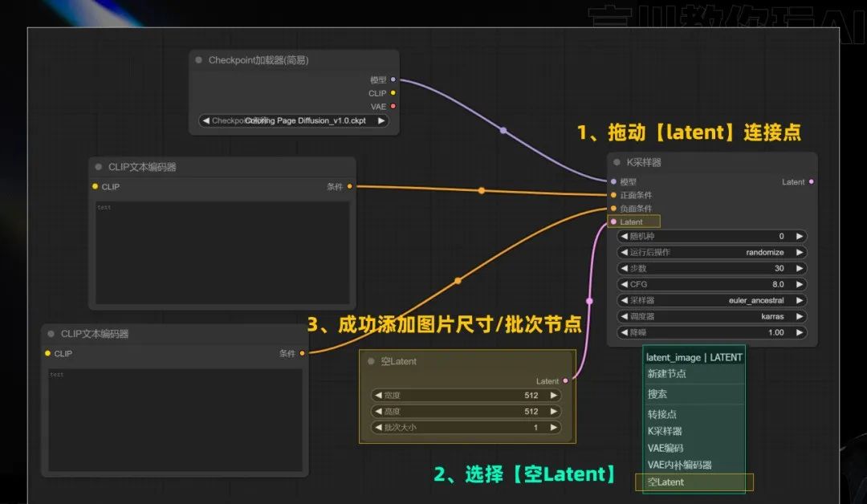Open the 调度器 karras dropdown
867x504 pixels.
coord(711,316)
